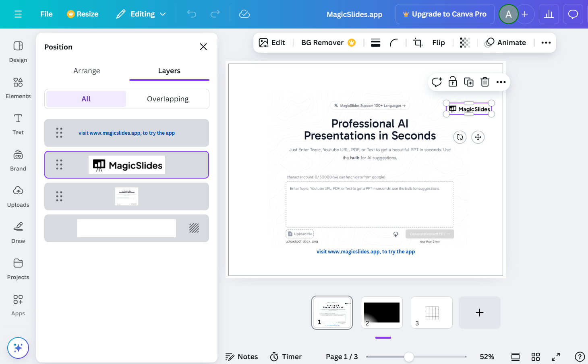Click the Animate button
The width and height of the screenshot is (588, 364).
(x=506, y=43)
